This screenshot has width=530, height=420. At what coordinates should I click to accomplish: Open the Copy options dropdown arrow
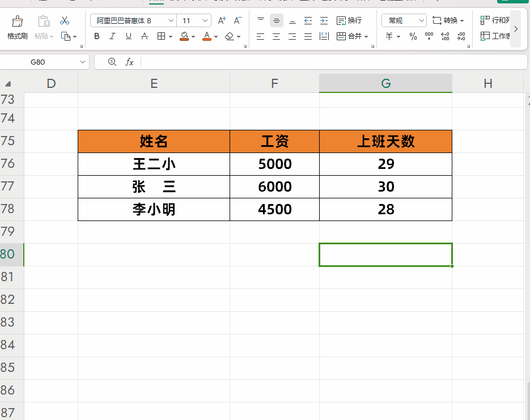click(75, 36)
